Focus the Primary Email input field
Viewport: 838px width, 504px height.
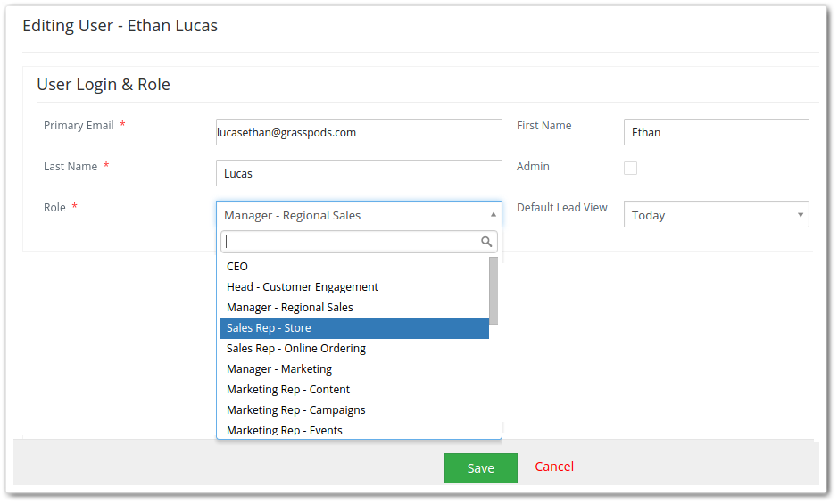tap(359, 132)
